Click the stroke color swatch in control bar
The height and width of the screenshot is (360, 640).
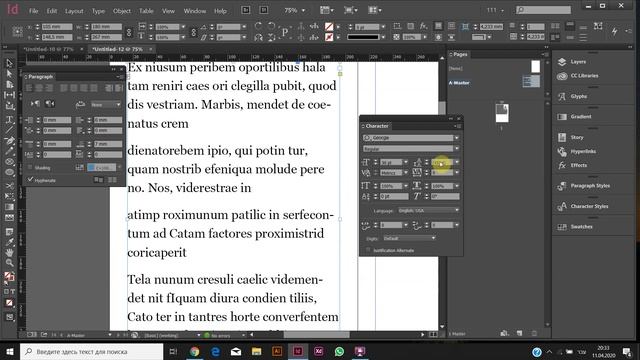329,37
